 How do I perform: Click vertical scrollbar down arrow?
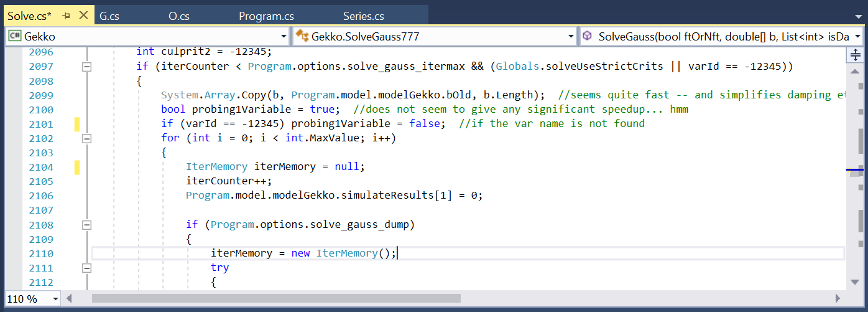tap(855, 282)
